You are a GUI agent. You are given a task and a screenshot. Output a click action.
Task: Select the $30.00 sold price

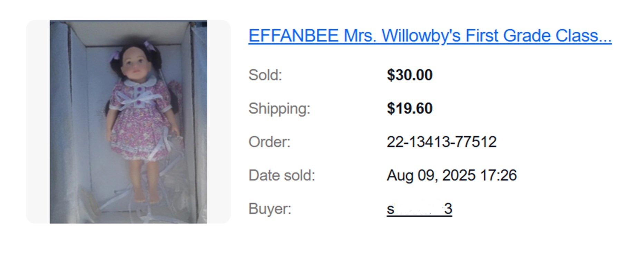click(x=410, y=75)
